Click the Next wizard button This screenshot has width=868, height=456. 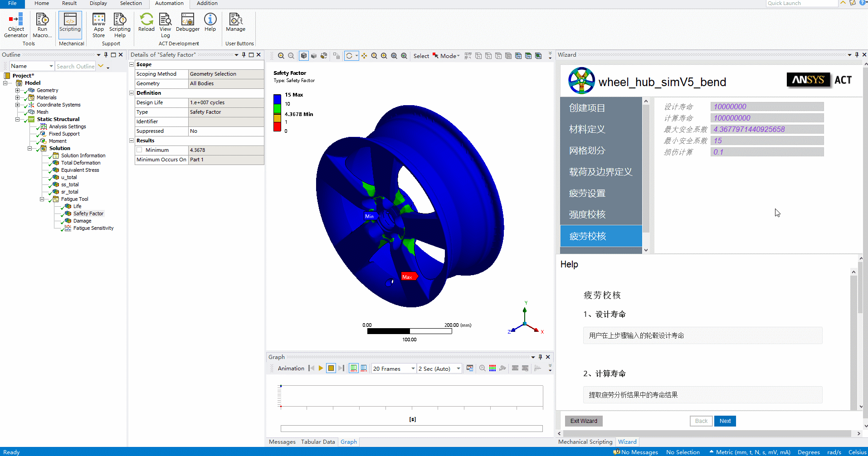point(725,421)
